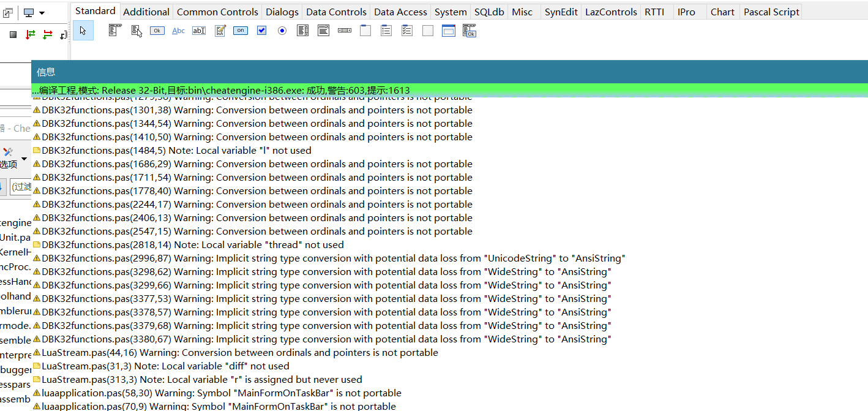Viewport: 868px width, 411px height.
Task: Select the TListBox component icon
Action: (303, 31)
